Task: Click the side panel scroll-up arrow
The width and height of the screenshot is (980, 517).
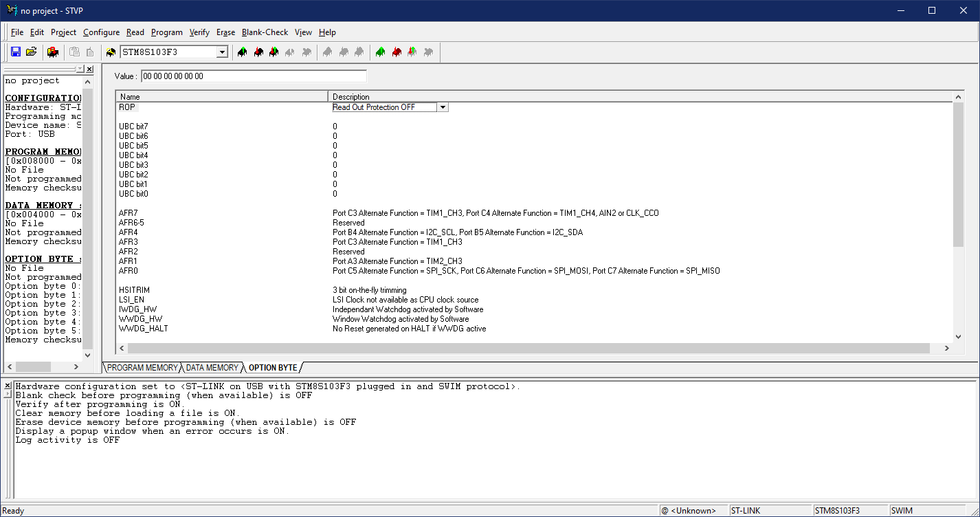Action: click(87, 80)
